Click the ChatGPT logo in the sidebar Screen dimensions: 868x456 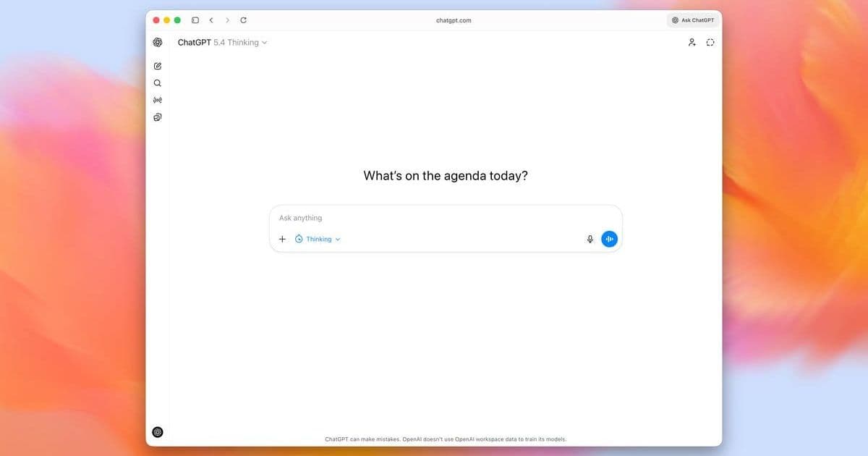[157, 42]
